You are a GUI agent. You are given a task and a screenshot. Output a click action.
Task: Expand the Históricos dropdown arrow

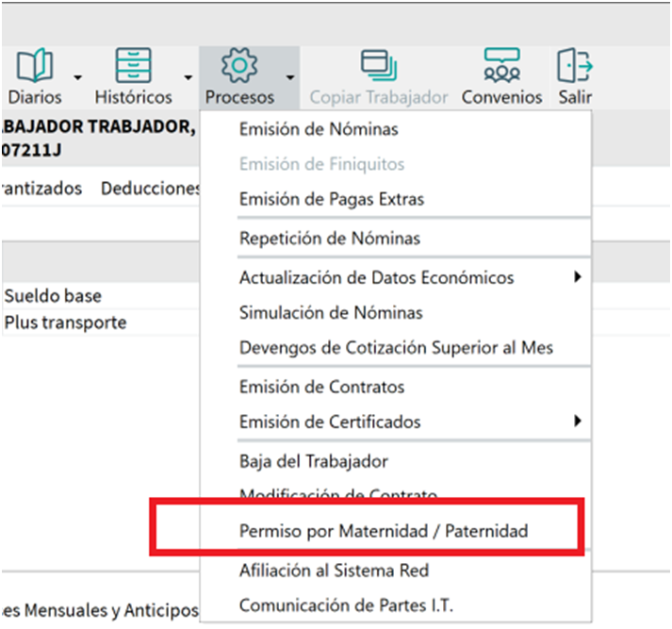188,77
